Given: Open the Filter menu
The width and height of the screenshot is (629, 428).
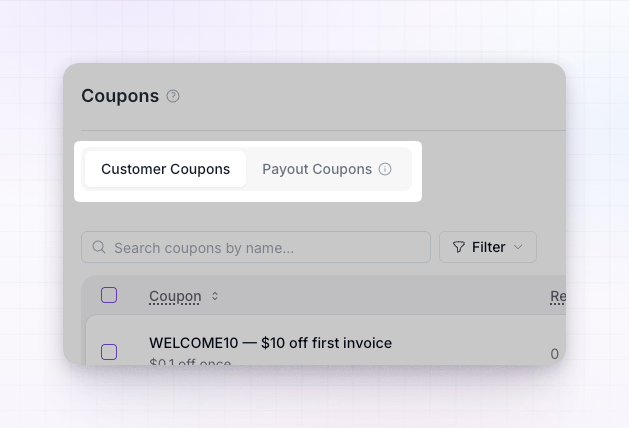Looking at the screenshot, I should (488, 247).
